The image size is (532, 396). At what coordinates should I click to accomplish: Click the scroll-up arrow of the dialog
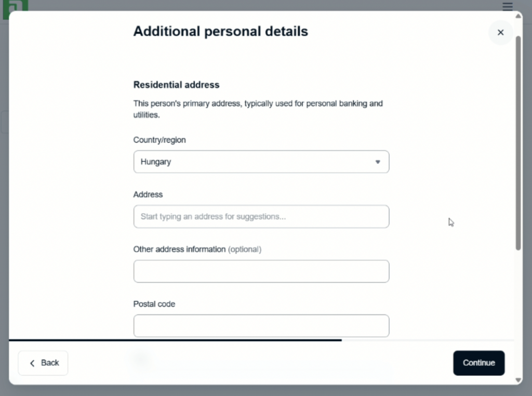[x=518, y=16]
